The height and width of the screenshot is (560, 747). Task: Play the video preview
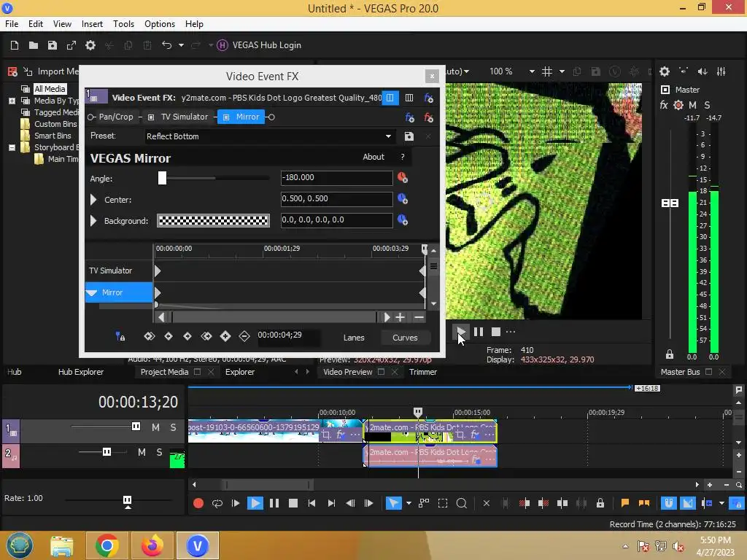pos(460,332)
